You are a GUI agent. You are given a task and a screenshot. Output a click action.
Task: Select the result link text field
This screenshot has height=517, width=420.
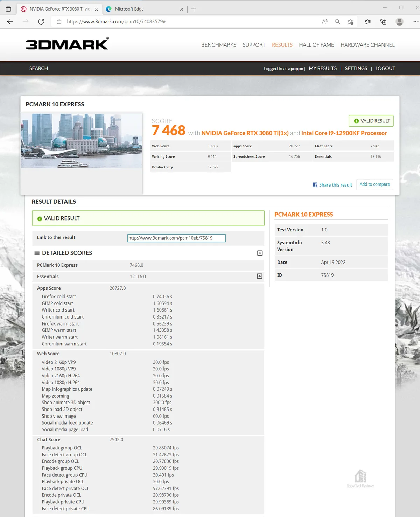[176, 238]
